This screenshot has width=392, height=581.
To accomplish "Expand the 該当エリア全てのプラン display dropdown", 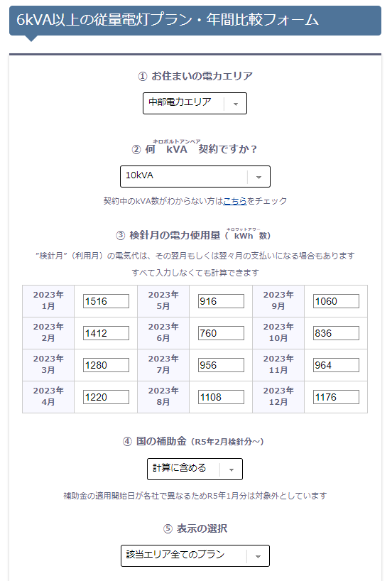I will (x=195, y=556).
